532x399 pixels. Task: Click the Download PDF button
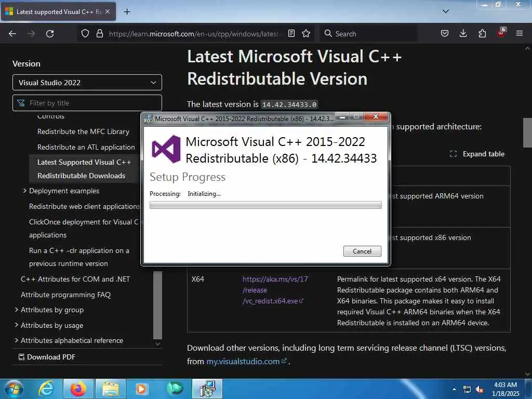47,357
